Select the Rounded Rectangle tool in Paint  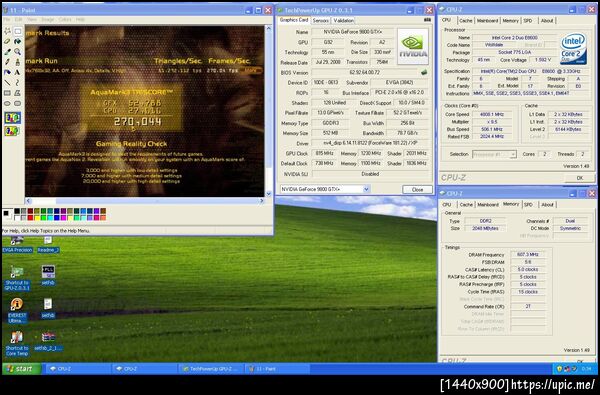point(18,103)
